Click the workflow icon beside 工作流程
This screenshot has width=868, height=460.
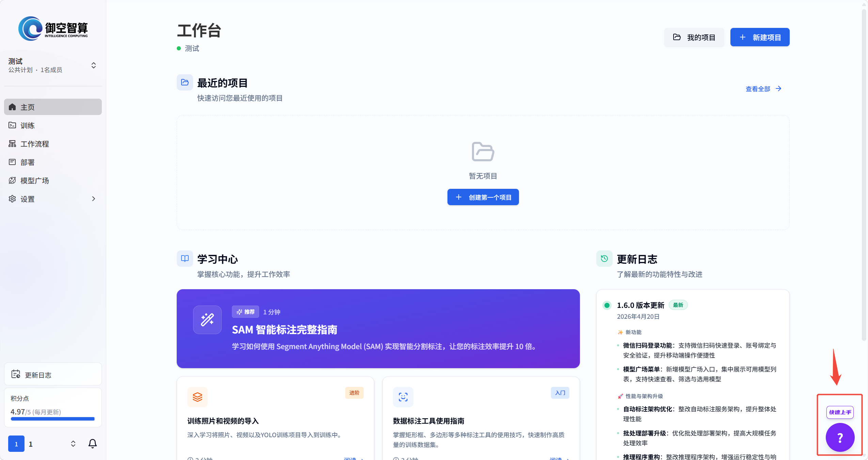[12, 144]
